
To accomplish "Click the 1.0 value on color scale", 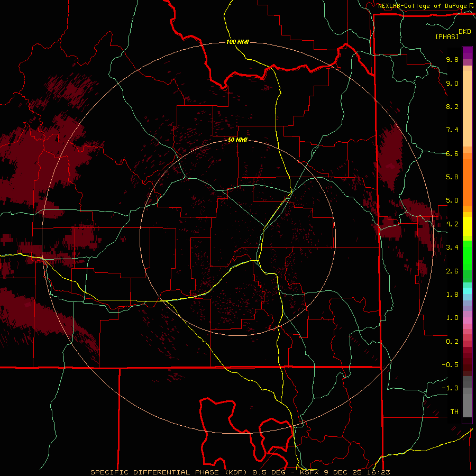I will 452,318.
